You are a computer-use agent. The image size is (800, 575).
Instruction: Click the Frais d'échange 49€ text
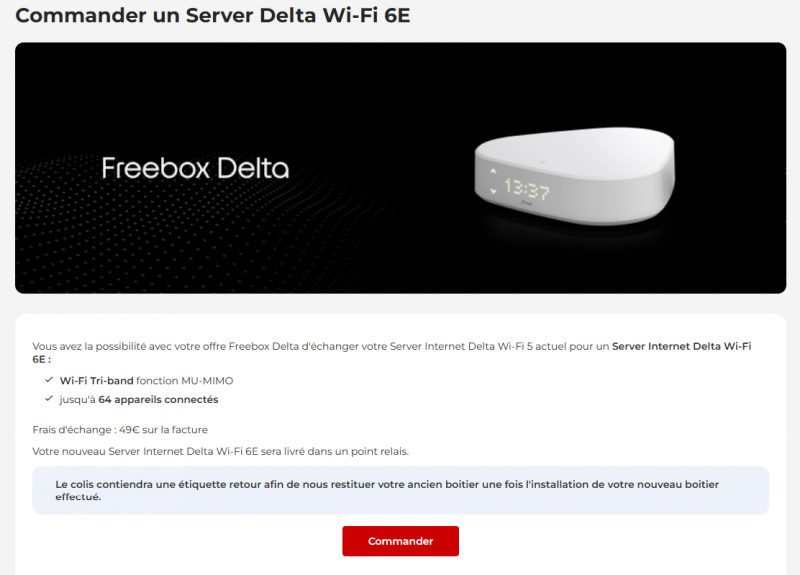tap(120, 430)
